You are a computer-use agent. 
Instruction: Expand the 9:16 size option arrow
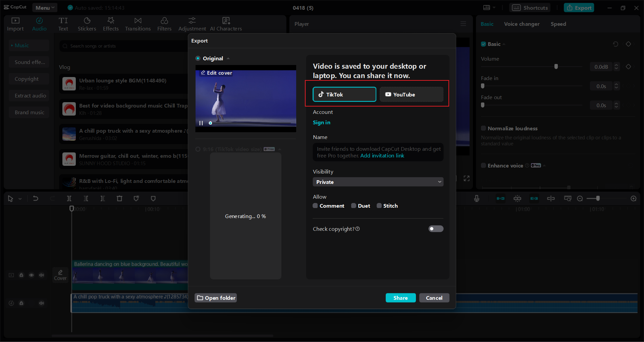coord(279,149)
